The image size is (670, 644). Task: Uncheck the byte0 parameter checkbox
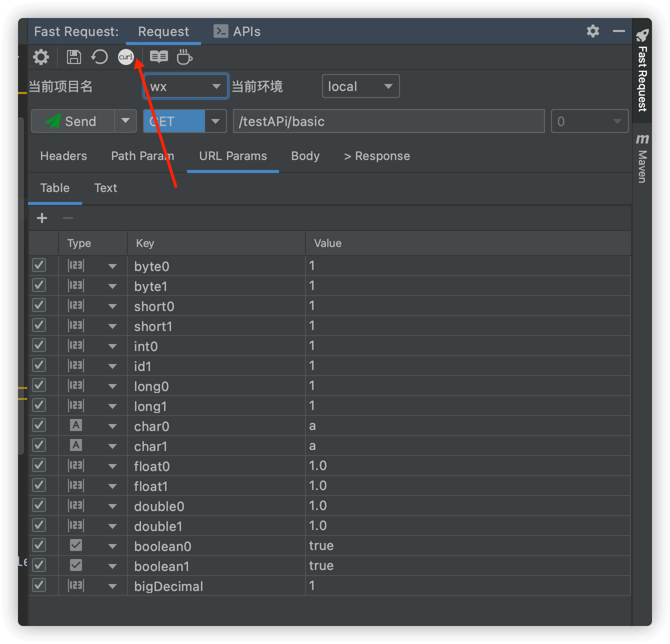tap(39, 265)
